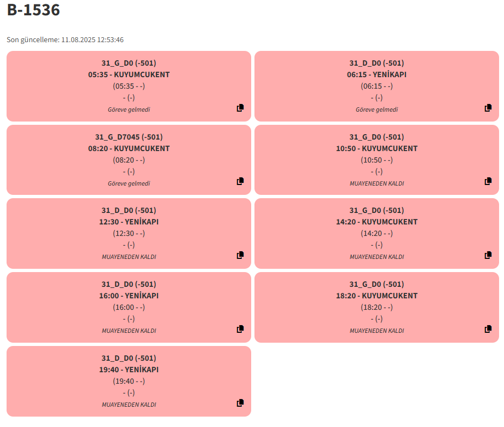This screenshot has height=427, width=504.
Task: Copy the 12:30 YENİKAPI trip details
Action: [x=240, y=255]
